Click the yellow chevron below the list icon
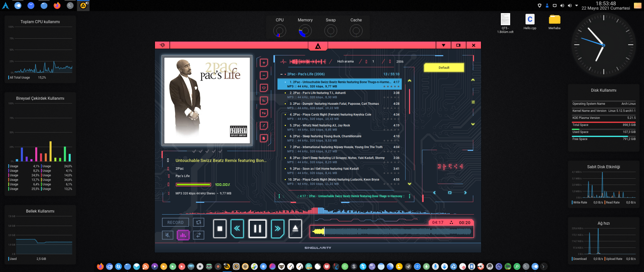 tap(473, 124)
